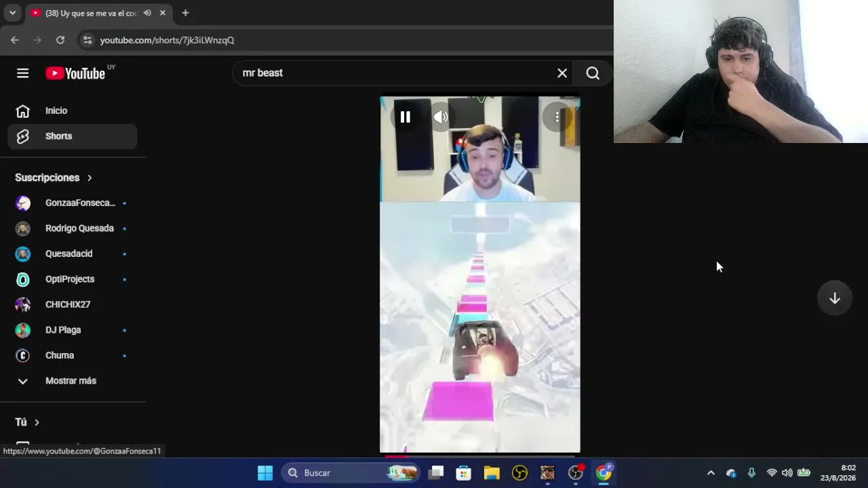This screenshot has height=488, width=868.
Task: Expand the Tú section
Action: 27,422
